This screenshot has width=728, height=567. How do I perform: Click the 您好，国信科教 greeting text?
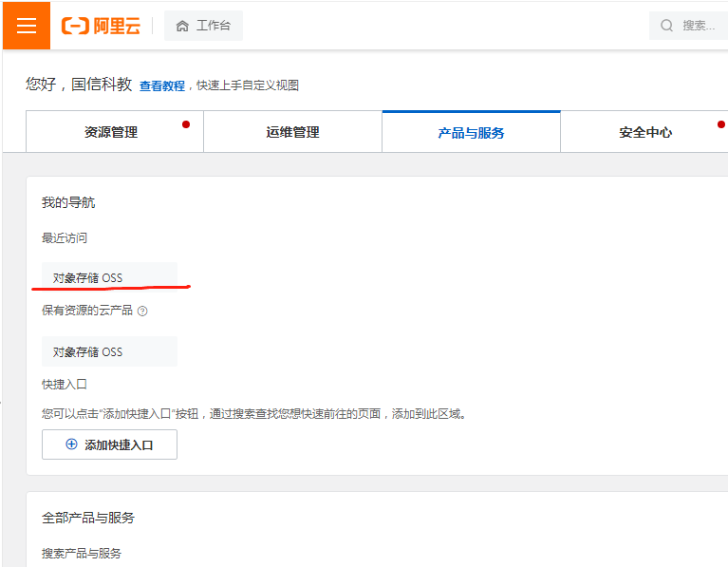click(x=79, y=85)
